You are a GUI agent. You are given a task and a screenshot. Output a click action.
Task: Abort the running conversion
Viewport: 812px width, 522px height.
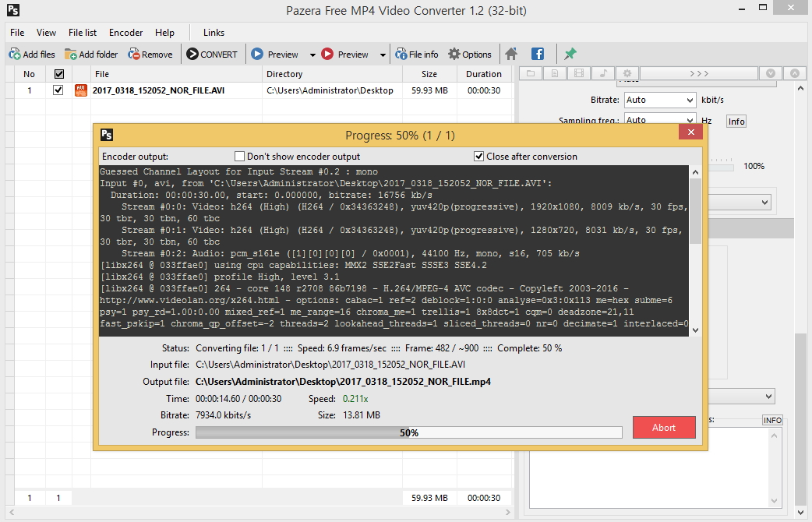(664, 427)
